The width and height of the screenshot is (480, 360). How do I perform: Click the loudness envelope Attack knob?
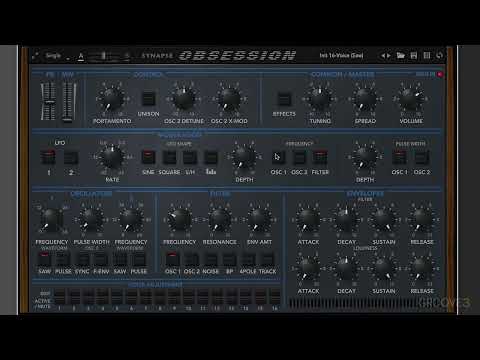point(308,269)
